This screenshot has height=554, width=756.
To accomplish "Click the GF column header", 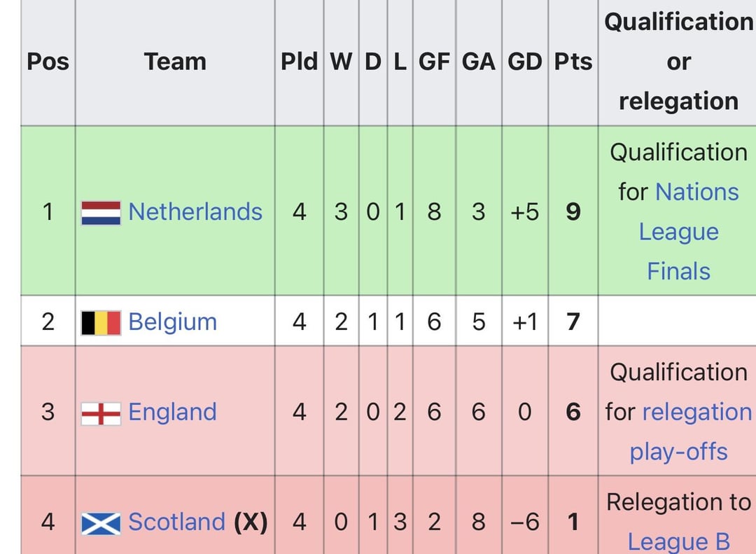I will [x=434, y=62].
